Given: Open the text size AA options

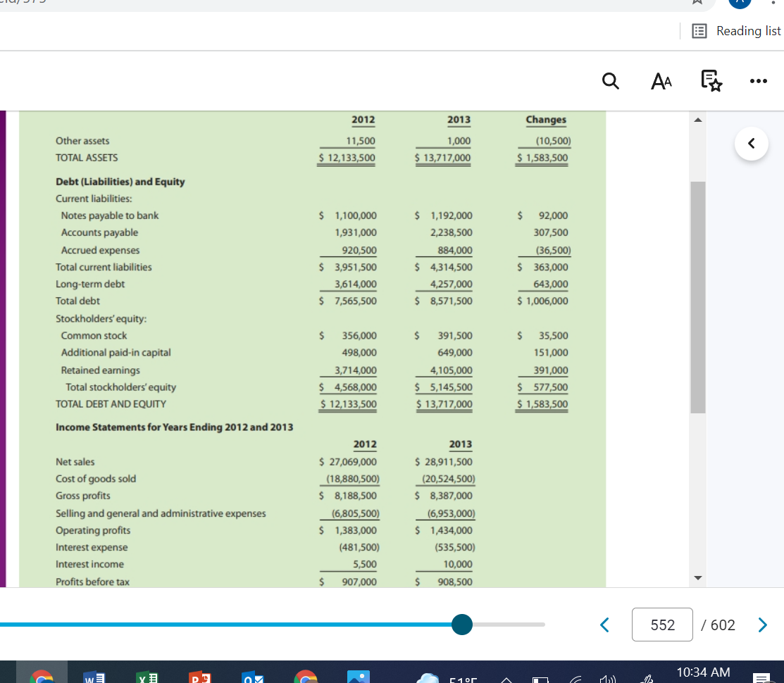Looking at the screenshot, I should [661, 81].
